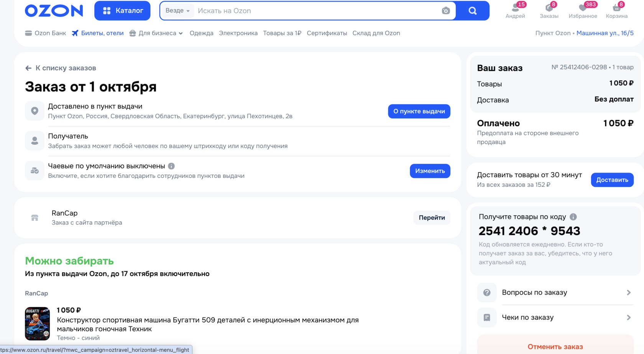Open Андрей profile icon
This screenshot has width=644, height=354.
(x=515, y=11)
